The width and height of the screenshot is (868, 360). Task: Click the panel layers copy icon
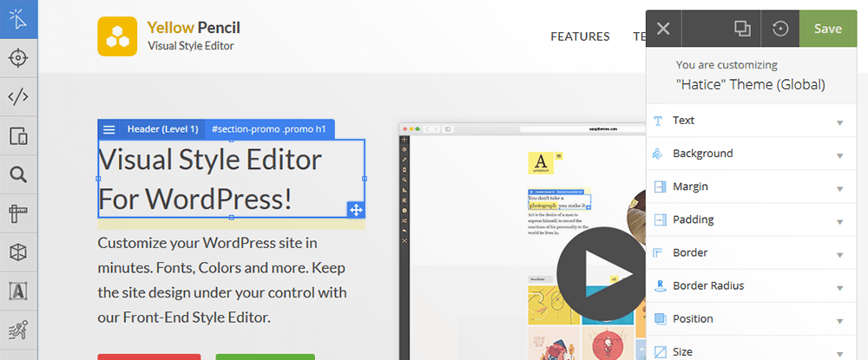(742, 29)
